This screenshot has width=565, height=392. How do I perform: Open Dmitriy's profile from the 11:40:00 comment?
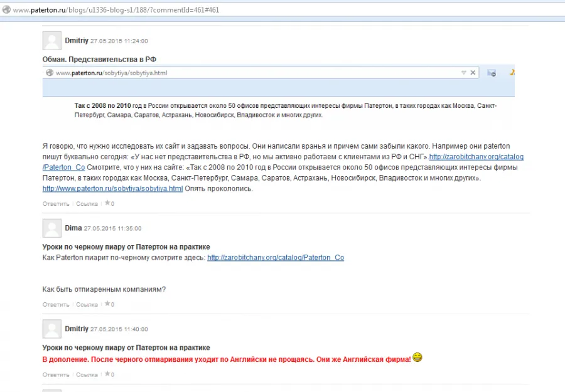[77, 329]
